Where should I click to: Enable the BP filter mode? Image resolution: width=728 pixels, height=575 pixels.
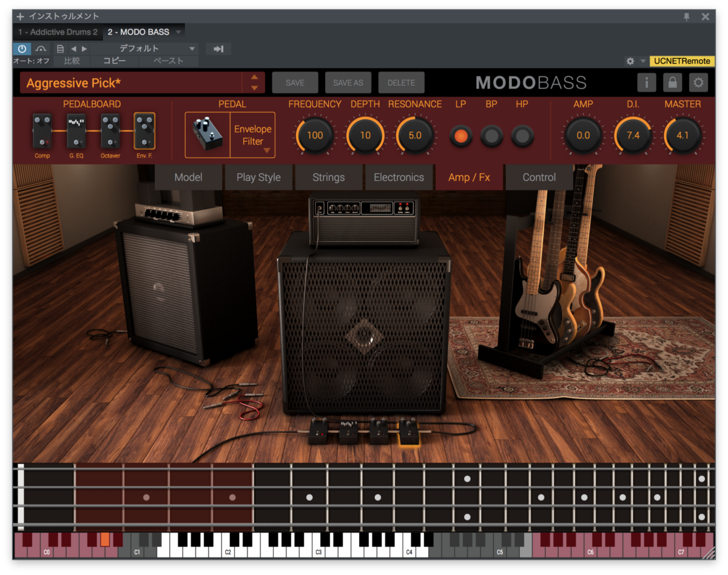click(x=492, y=136)
